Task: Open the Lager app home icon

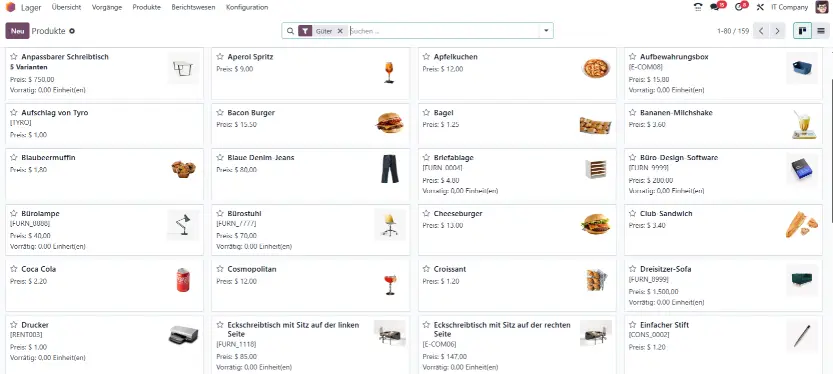Action: click(11, 7)
